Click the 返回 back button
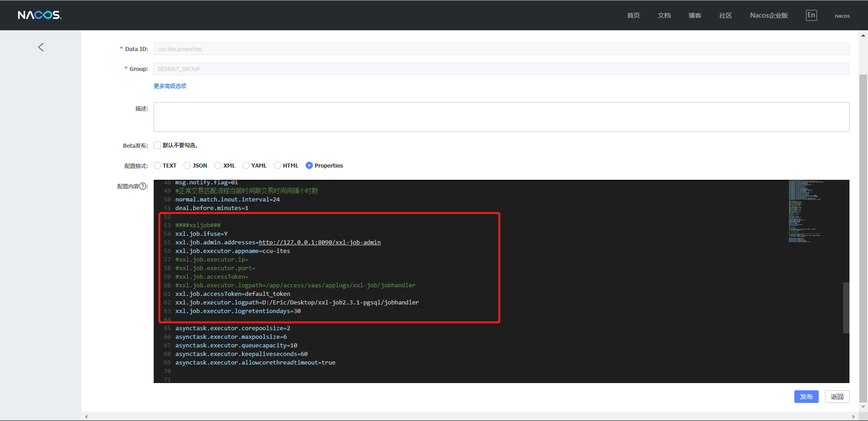The height and width of the screenshot is (421, 868). click(x=837, y=397)
